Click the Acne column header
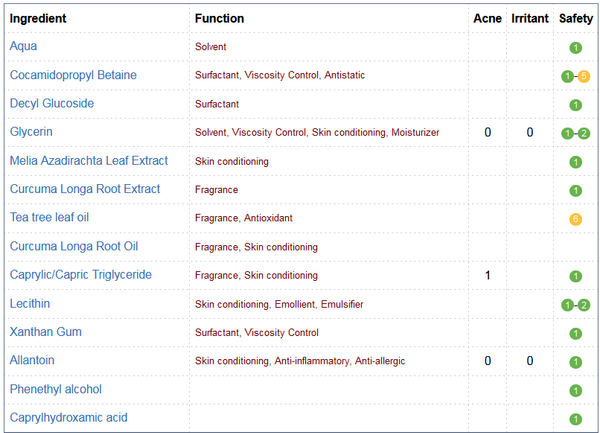The width and height of the screenshot is (600, 433). click(x=487, y=18)
